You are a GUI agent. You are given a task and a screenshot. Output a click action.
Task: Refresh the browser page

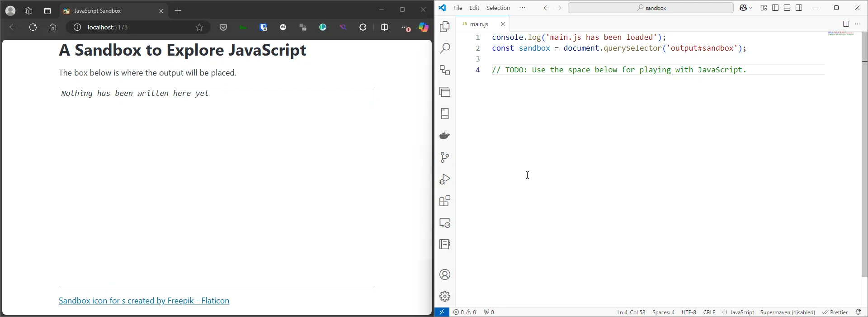coord(33,27)
